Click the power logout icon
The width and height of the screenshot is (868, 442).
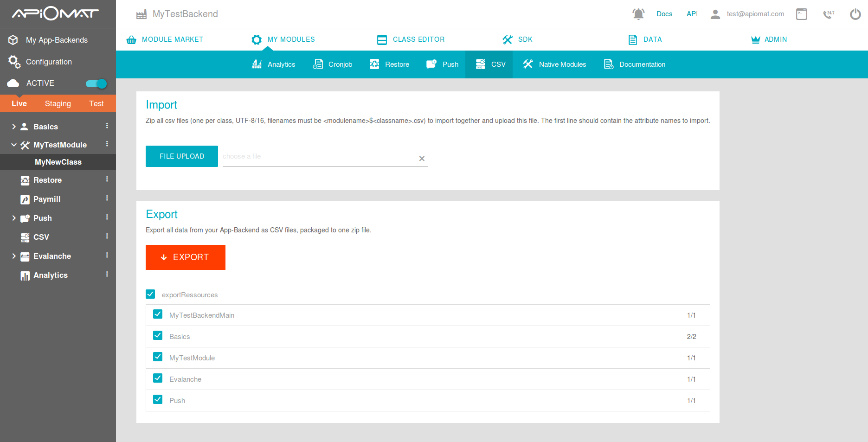tap(855, 14)
